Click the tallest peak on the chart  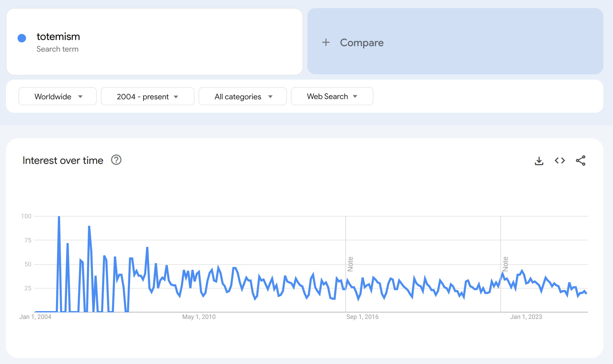point(59,217)
